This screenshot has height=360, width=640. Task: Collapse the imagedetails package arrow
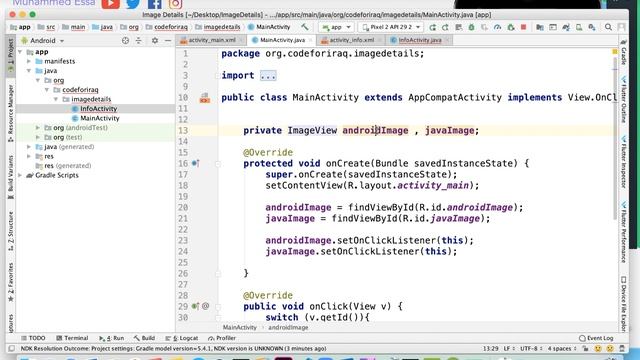[56, 99]
